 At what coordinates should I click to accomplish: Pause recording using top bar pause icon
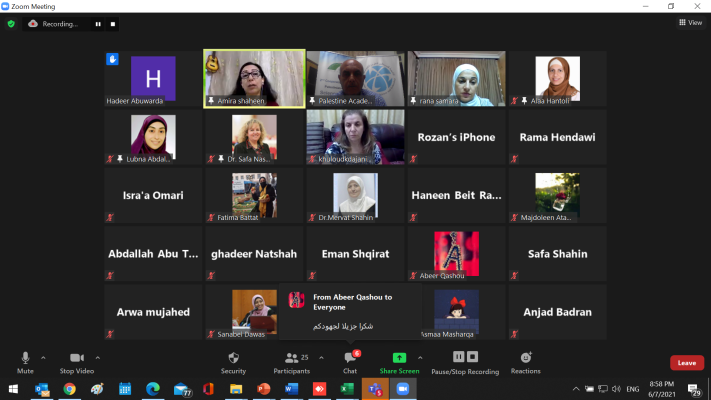pyautogui.click(x=98, y=23)
